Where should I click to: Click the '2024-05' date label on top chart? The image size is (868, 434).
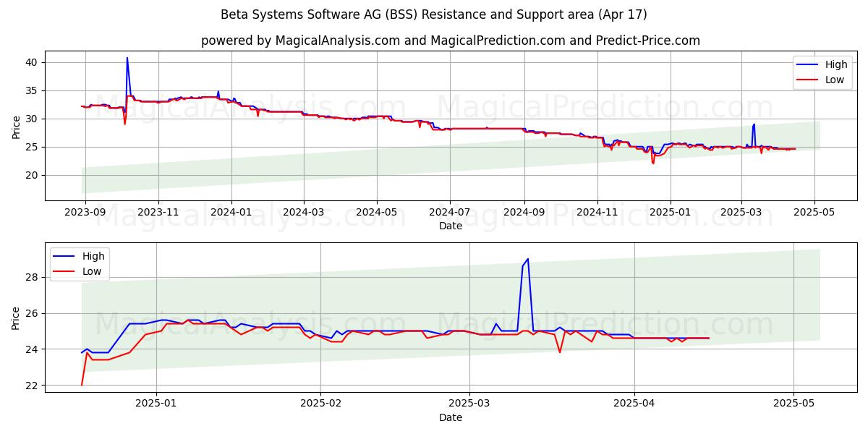[376, 213]
